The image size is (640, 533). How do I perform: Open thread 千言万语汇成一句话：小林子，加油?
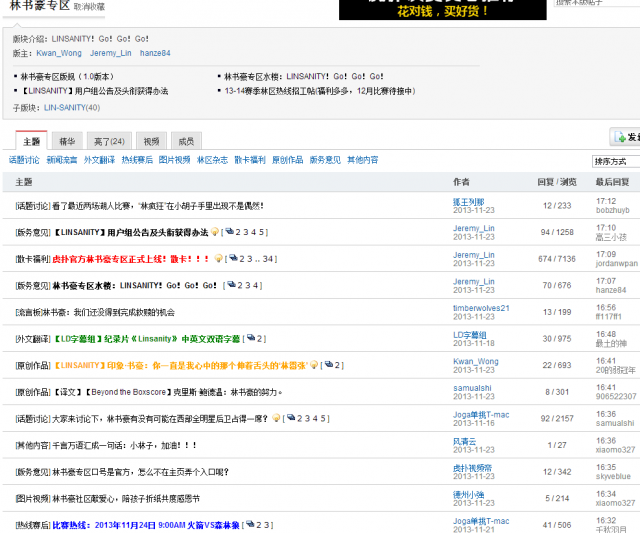(x=124, y=445)
